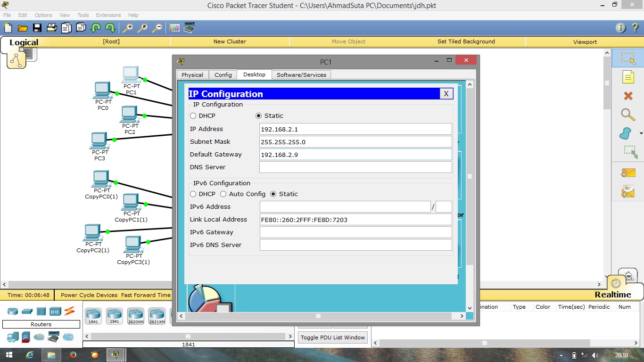Image resolution: width=644 pixels, height=362 pixels.
Task: Click the IP Address field
Action: tap(355, 129)
